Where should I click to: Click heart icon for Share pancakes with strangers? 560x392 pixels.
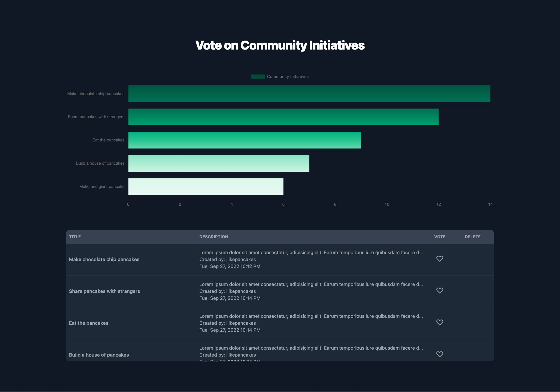click(x=440, y=291)
